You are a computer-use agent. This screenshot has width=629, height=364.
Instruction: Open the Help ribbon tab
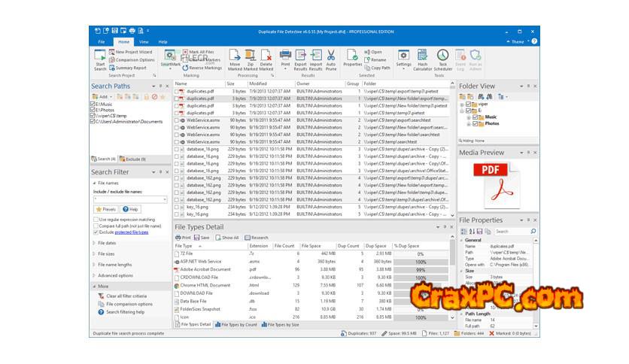163,41
